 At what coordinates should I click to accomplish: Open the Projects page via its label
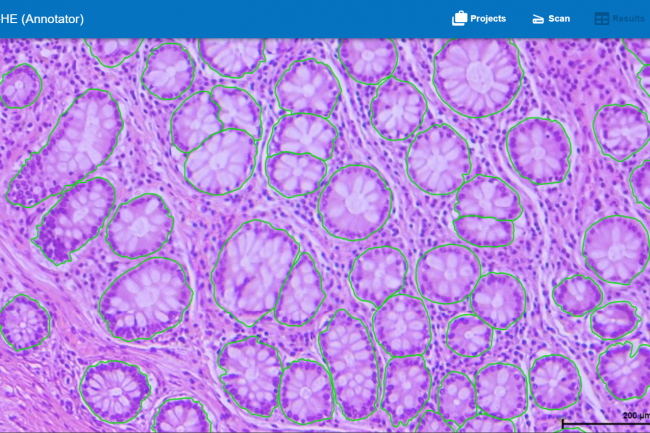(488, 18)
